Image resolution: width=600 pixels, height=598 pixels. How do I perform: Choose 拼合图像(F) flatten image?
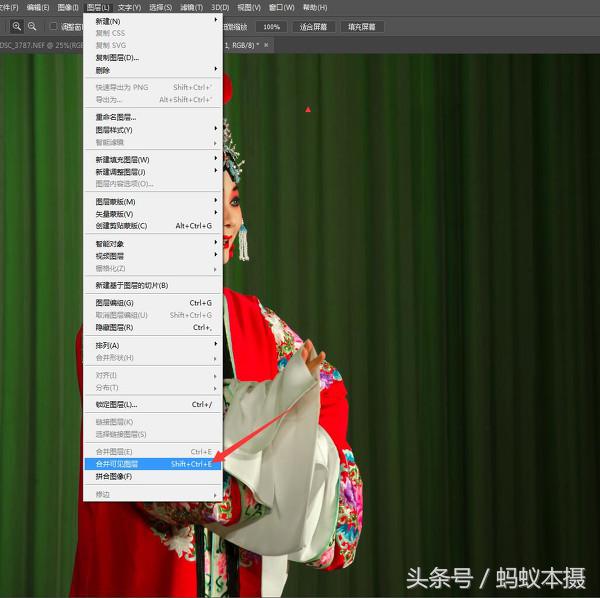153,476
